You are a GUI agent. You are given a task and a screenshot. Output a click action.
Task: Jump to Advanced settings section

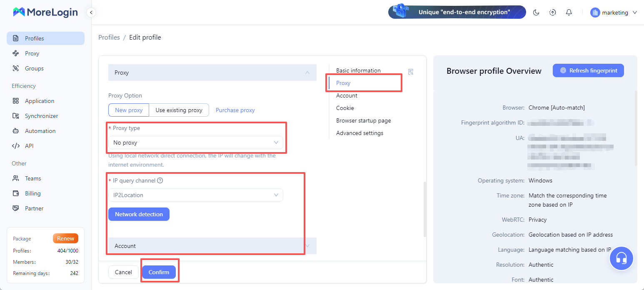359,133
